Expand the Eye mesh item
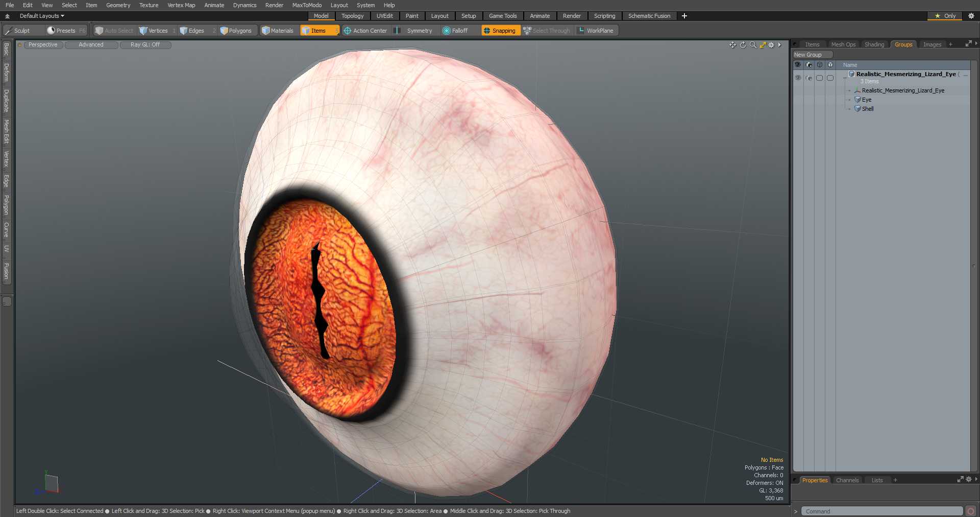Viewport: 980px width, 517px height. coord(849,100)
